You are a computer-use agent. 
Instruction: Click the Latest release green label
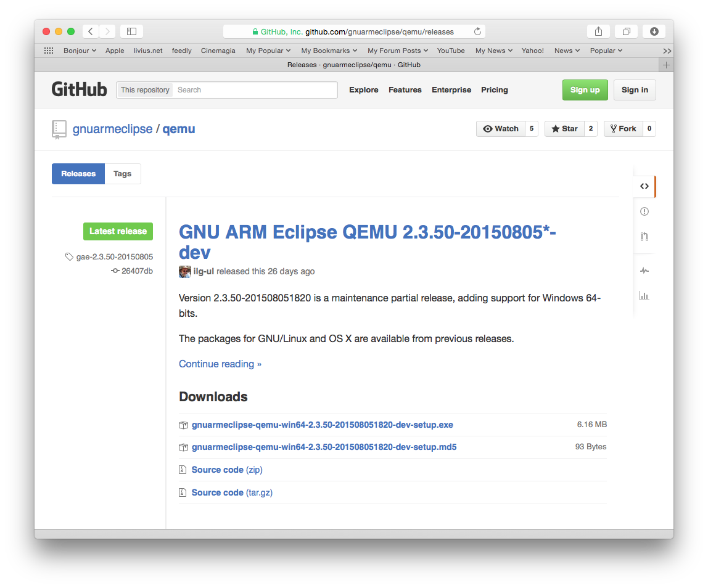pyautogui.click(x=118, y=232)
